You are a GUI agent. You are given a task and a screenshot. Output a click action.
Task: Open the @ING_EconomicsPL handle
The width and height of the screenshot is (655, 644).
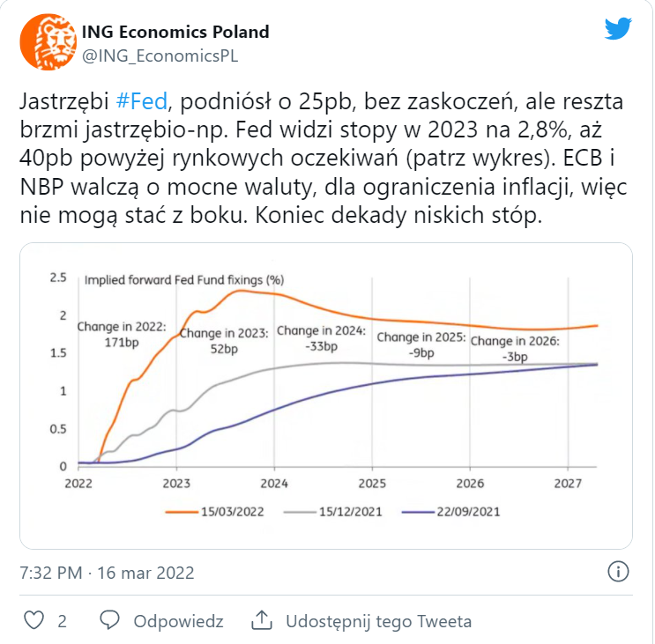click(160, 56)
